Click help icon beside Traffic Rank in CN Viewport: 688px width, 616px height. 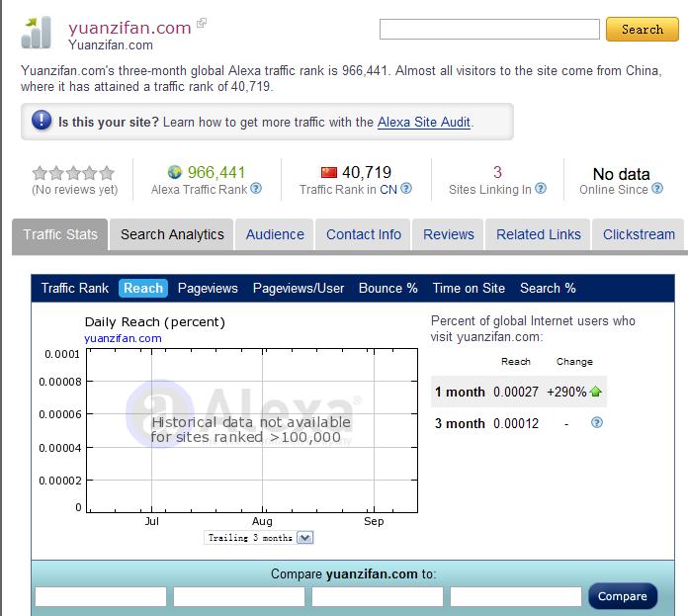(x=406, y=189)
